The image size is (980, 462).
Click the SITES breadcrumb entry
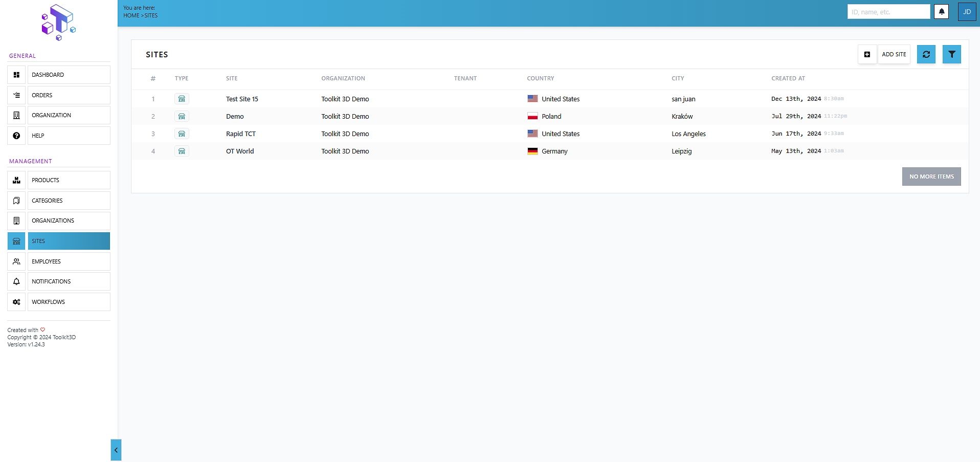click(x=151, y=15)
